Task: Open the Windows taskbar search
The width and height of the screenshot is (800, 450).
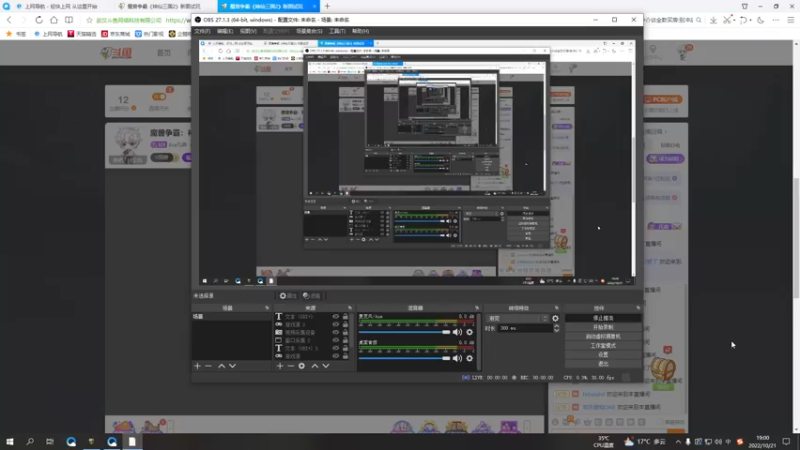Action: coord(30,441)
